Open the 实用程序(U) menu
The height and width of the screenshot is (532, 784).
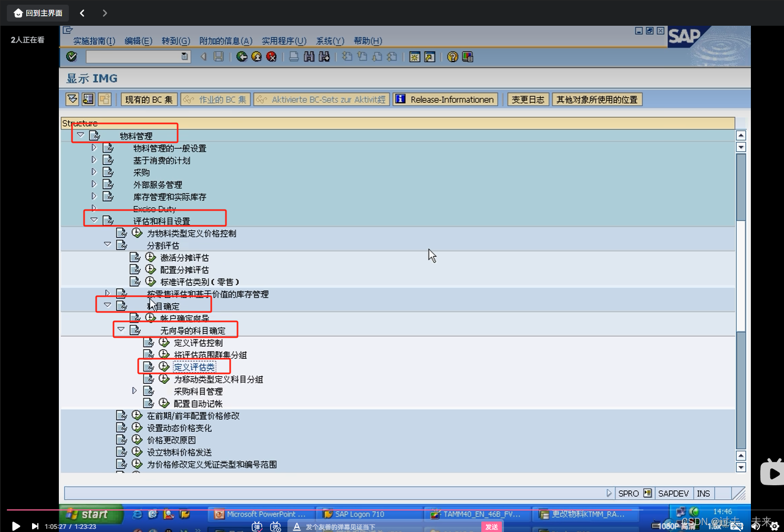point(284,41)
